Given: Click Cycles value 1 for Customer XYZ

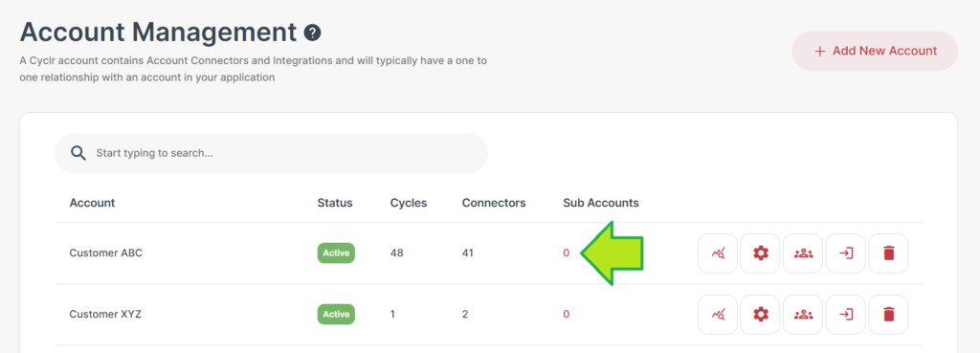Looking at the screenshot, I should coord(392,315).
